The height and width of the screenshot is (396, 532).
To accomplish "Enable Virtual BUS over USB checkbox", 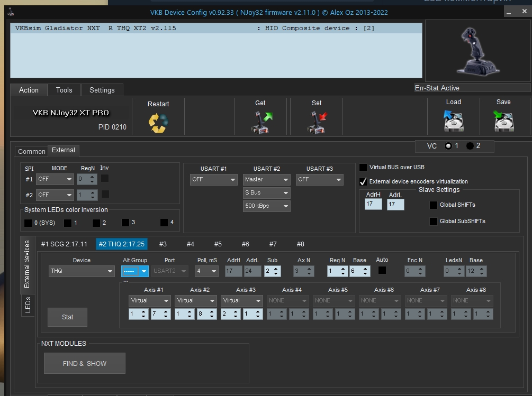I will [x=363, y=168].
